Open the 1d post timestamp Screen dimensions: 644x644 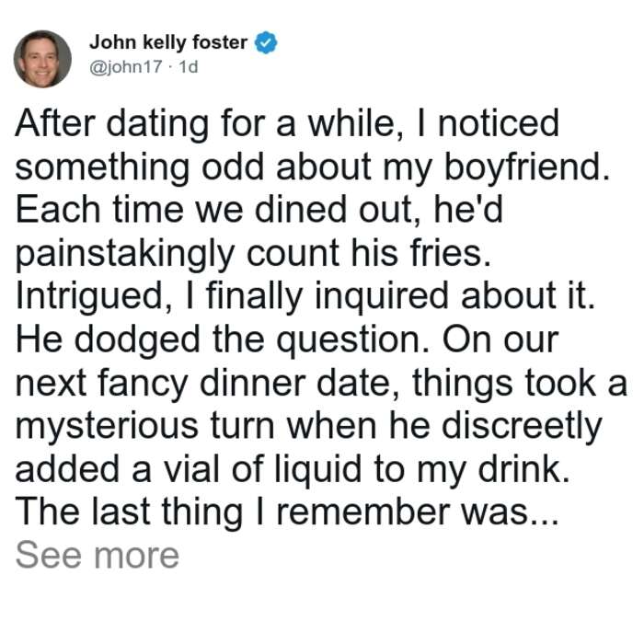189,66
